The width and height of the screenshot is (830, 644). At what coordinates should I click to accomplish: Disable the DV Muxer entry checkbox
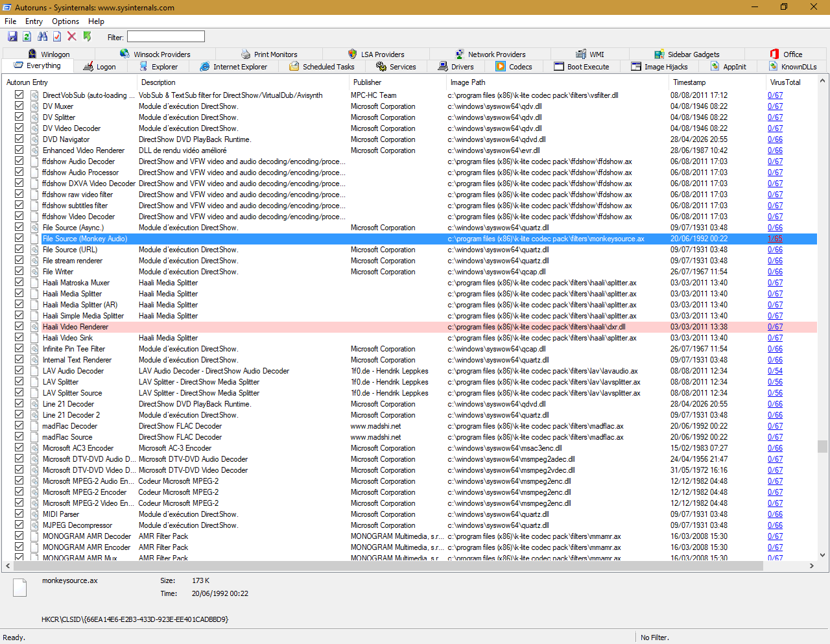pos(19,106)
